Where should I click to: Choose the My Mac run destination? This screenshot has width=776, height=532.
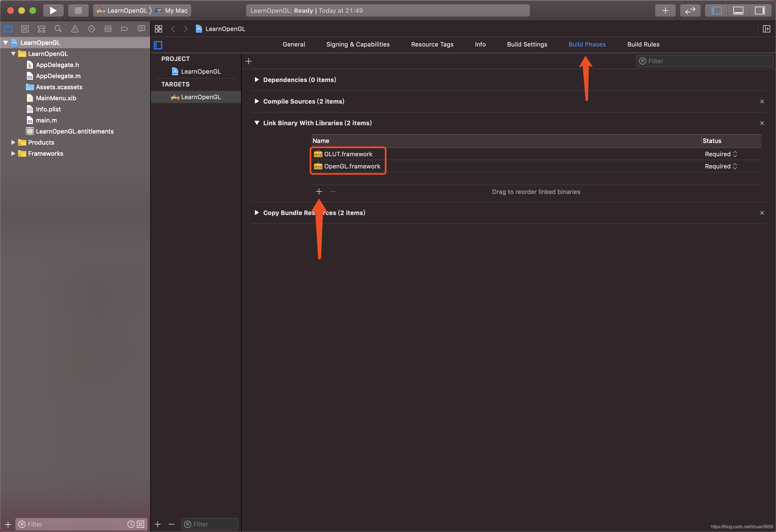[172, 10]
